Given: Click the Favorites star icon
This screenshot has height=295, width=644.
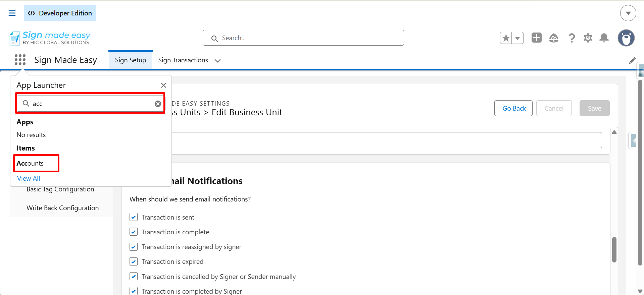Looking at the screenshot, I should (506, 38).
